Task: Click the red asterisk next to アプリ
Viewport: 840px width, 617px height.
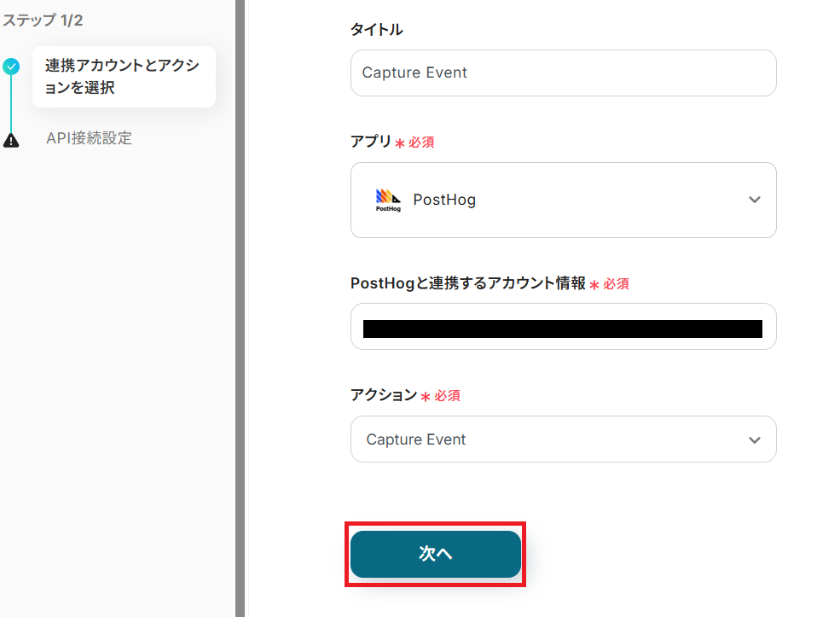Action: click(399, 143)
